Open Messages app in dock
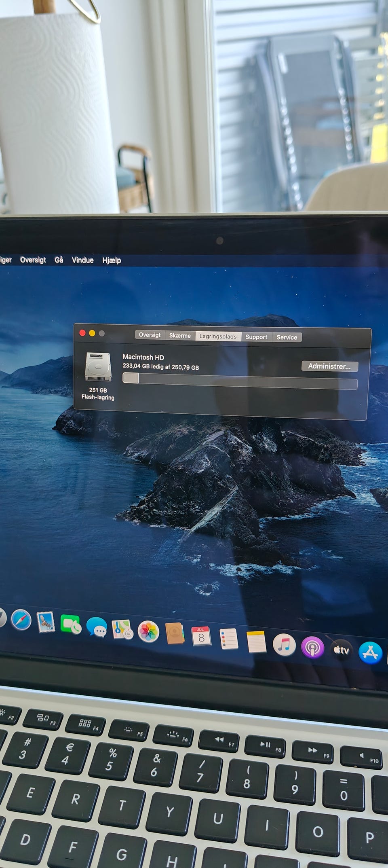The width and height of the screenshot is (388, 868). 97,628
